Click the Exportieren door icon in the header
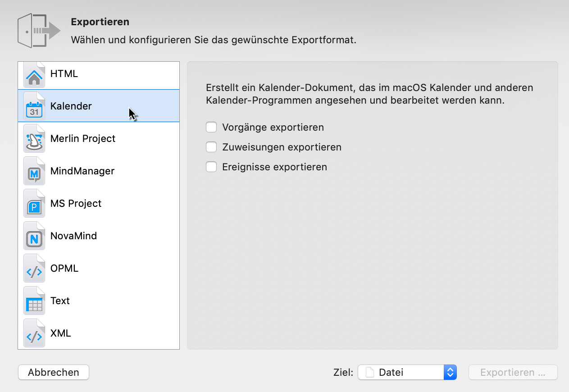 point(38,30)
